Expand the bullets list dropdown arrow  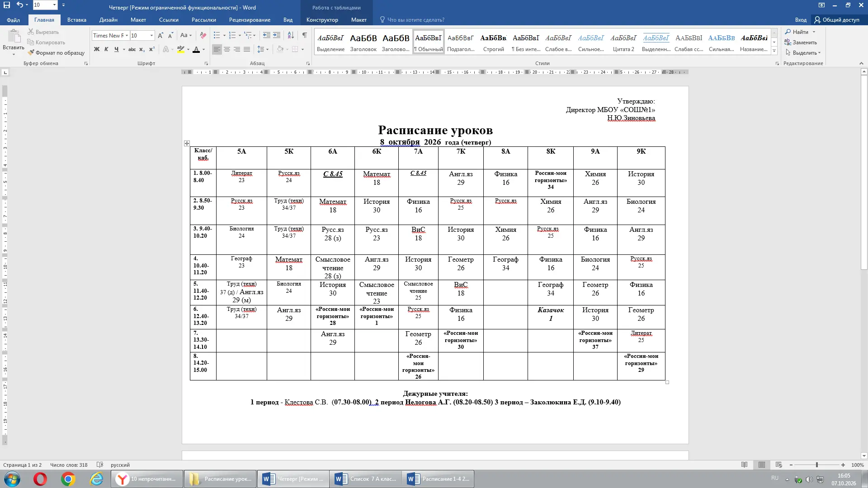pos(224,35)
